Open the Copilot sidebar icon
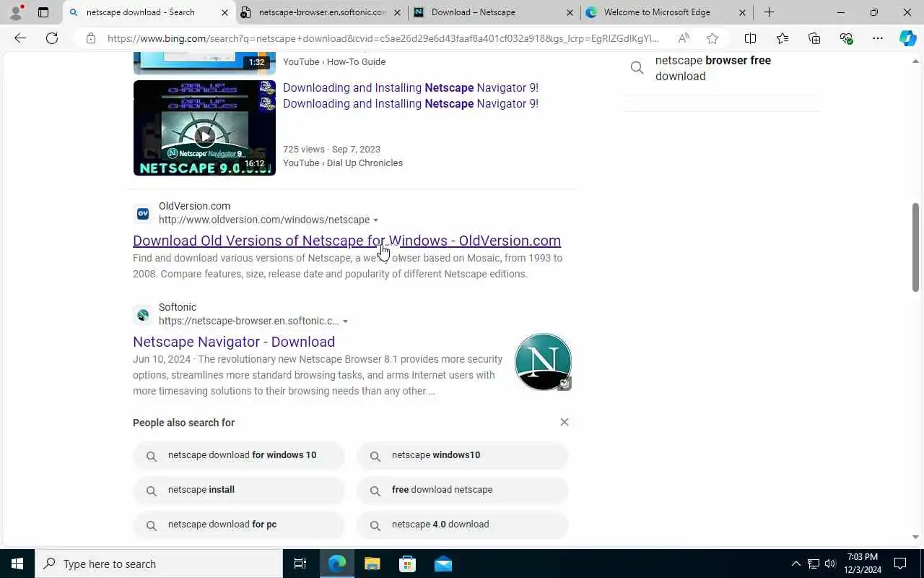Viewport: 924px width, 578px height. (907, 38)
